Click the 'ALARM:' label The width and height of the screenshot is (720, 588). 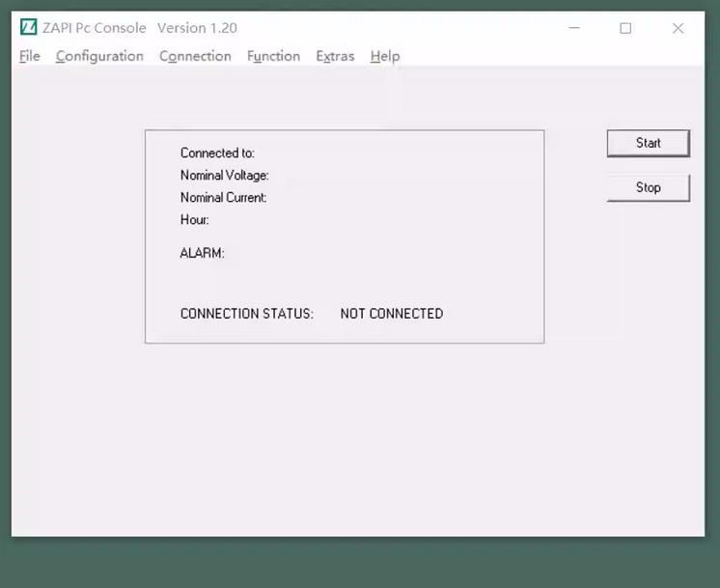(202, 253)
